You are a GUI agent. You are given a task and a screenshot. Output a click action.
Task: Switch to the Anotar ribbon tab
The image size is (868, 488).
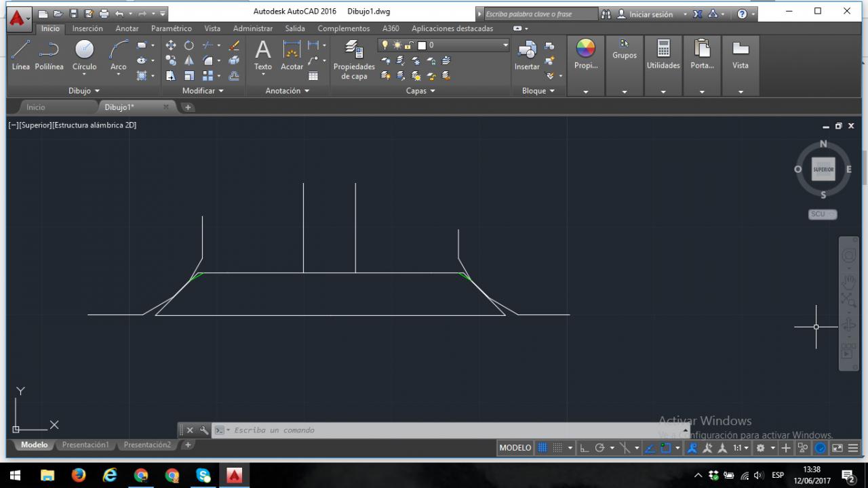[127, 28]
